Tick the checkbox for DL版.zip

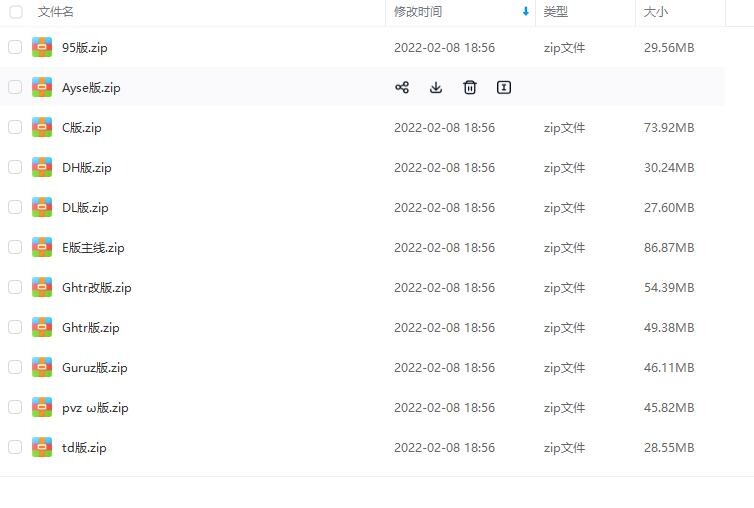coord(15,207)
